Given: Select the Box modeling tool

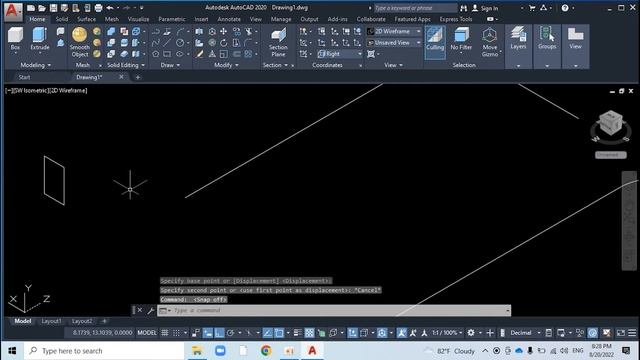Looking at the screenshot, I should (x=15, y=39).
